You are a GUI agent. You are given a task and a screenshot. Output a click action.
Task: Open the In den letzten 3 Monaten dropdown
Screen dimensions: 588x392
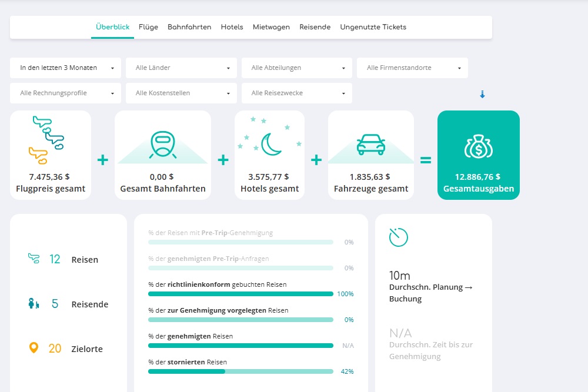(x=65, y=68)
